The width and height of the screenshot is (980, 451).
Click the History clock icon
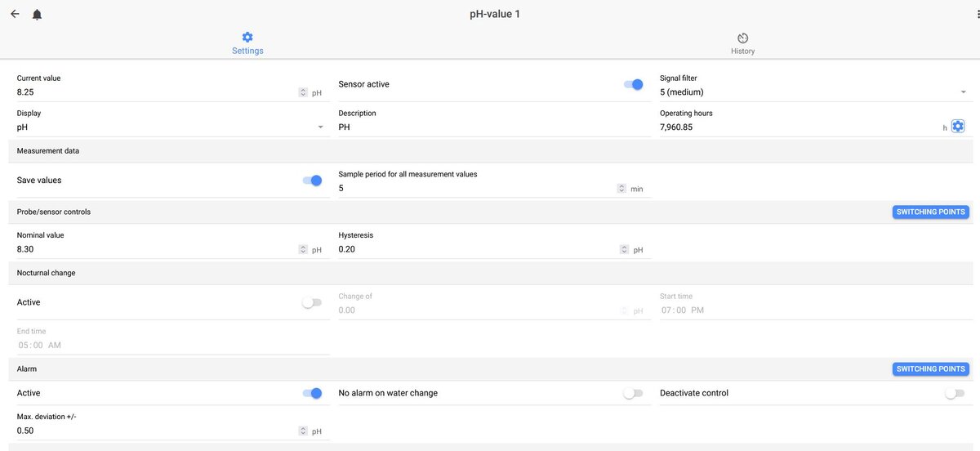[742, 38]
